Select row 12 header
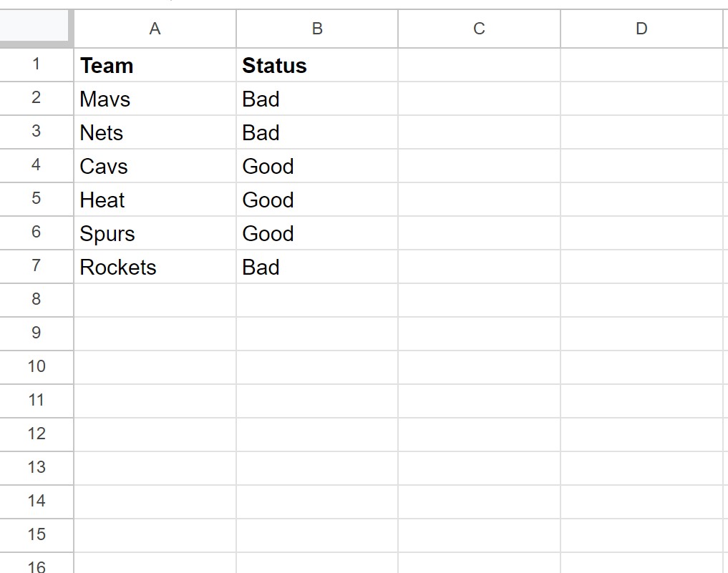Screen dimensions: 728x573 tap(37, 434)
